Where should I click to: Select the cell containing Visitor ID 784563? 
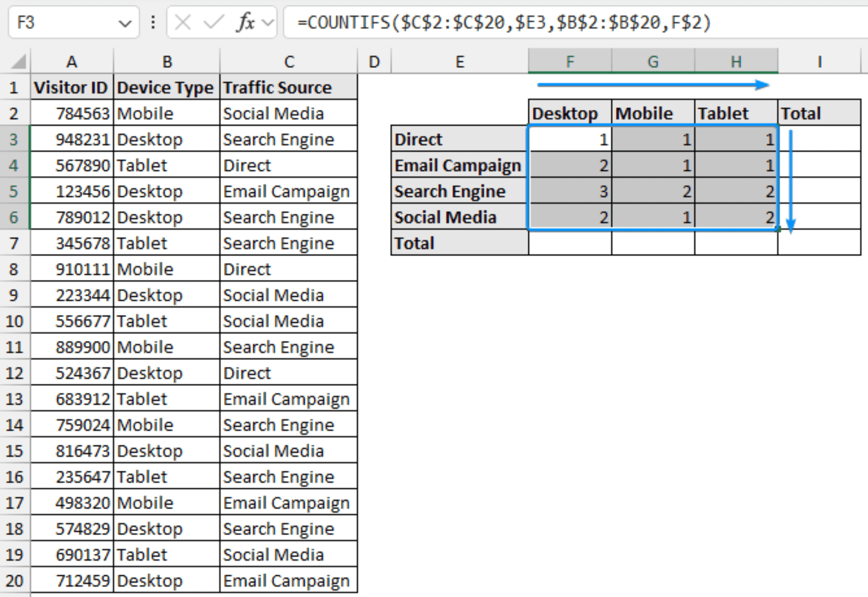click(x=71, y=113)
